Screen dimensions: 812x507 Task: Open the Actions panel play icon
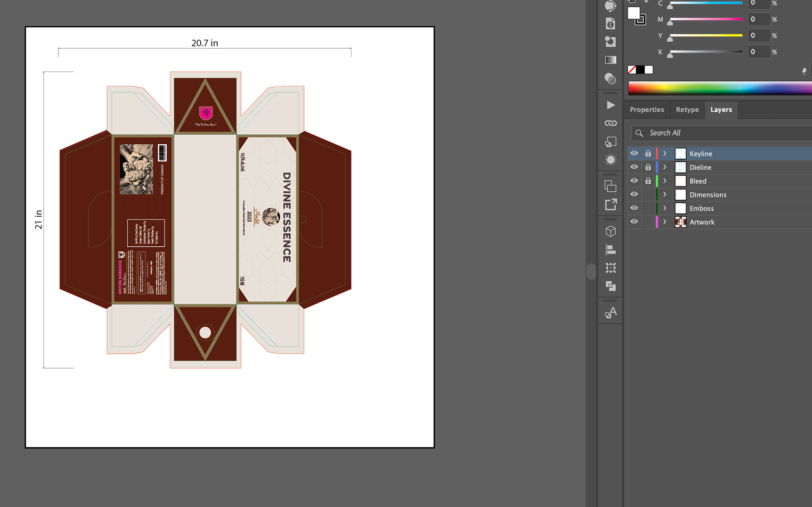click(x=611, y=105)
